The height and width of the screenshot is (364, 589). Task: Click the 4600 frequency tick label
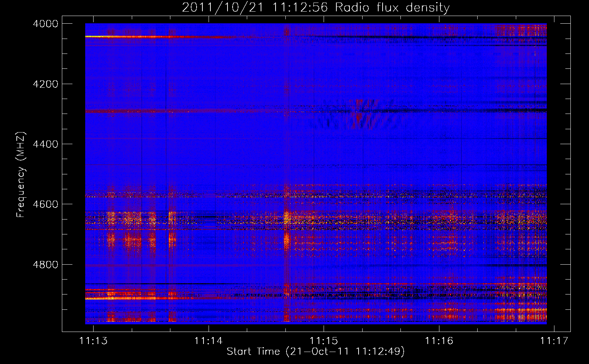[x=46, y=204]
